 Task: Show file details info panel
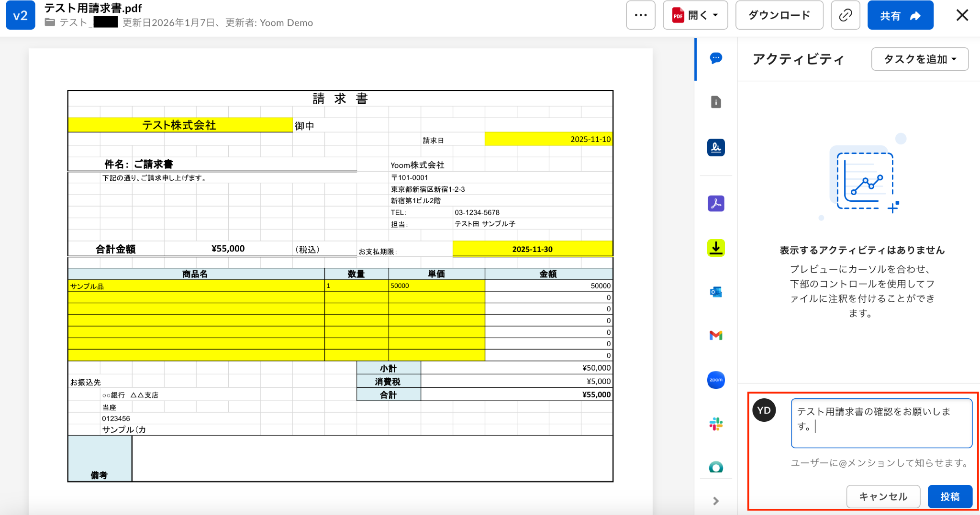pyautogui.click(x=716, y=102)
